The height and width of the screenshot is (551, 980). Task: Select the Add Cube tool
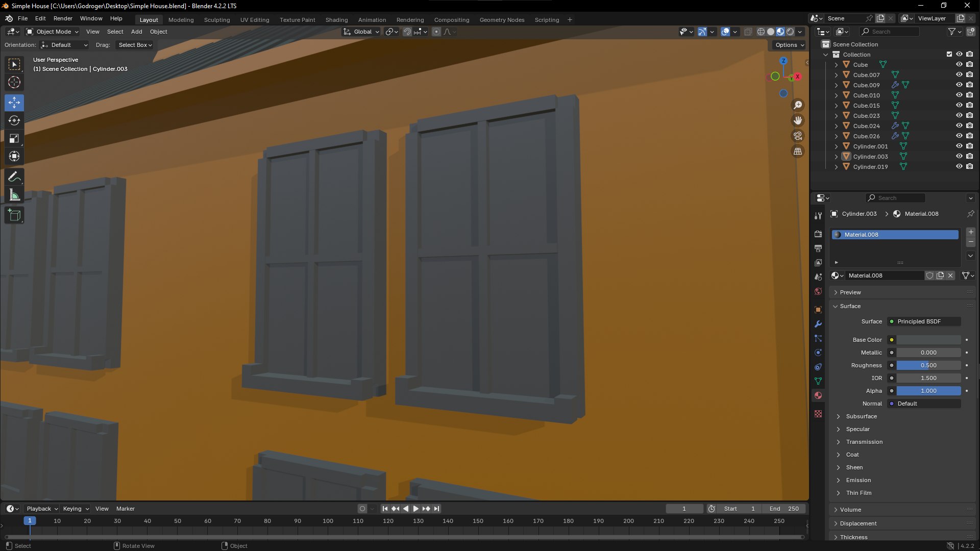point(14,215)
